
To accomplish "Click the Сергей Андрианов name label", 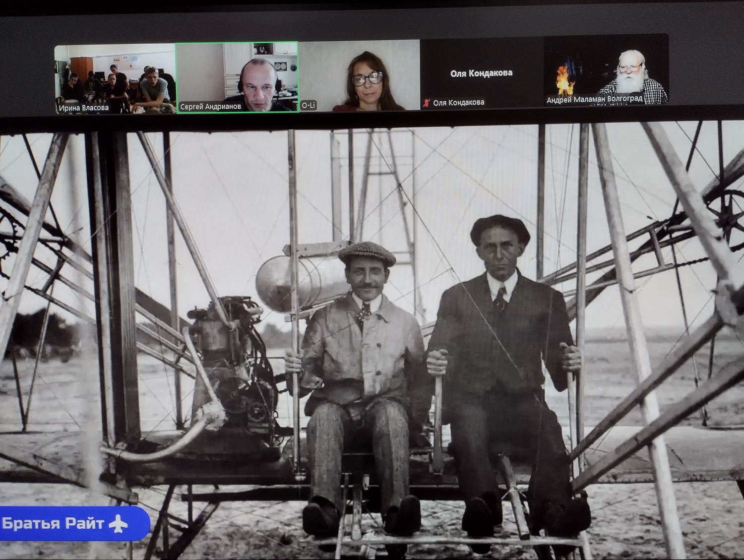I will click(210, 107).
